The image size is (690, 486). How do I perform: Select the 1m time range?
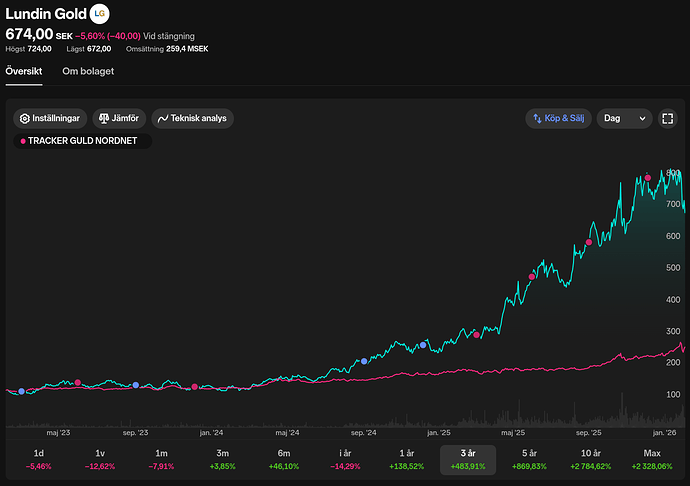pyautogui.click(x=161, y=460)
